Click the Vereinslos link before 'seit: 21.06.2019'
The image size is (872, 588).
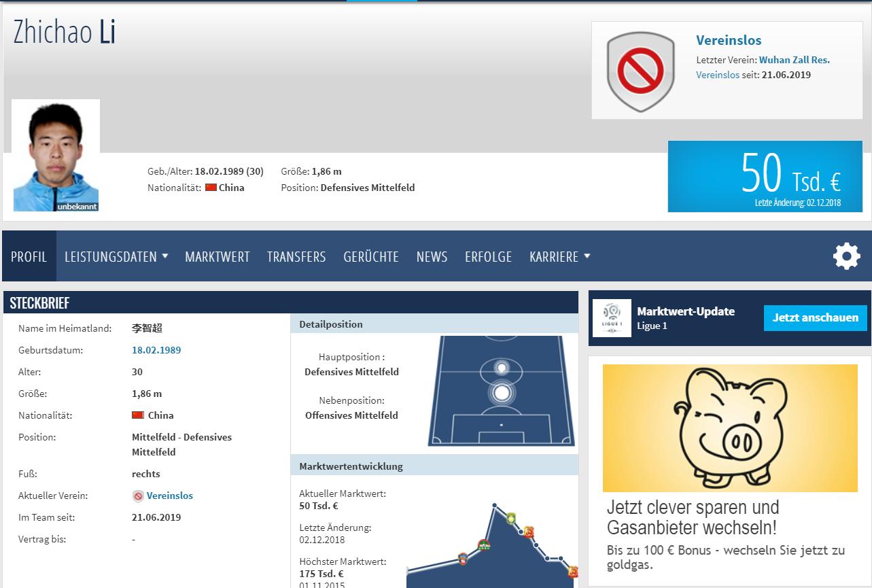[x=718, y=75]
